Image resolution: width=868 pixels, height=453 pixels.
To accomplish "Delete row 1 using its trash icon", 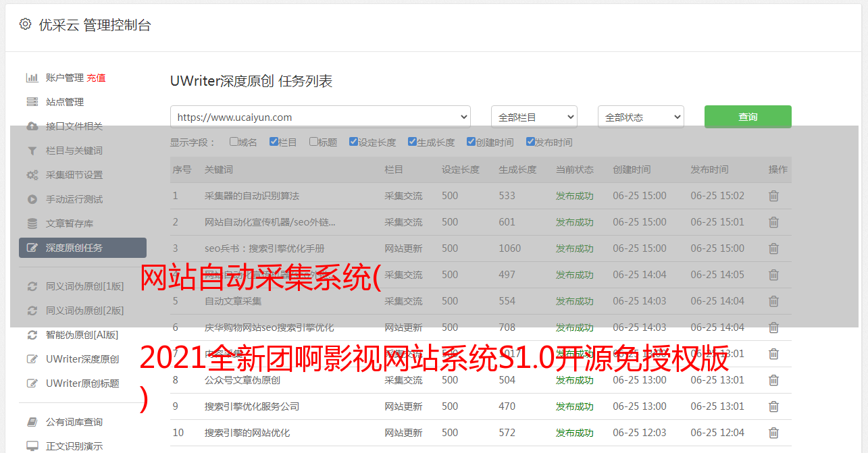I will pyautogui.click(x=773, y=196).
